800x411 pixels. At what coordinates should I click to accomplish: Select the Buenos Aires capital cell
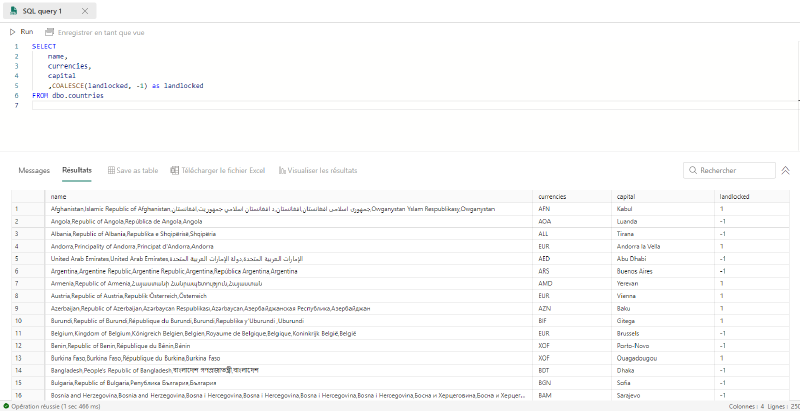click(x=663, y=271)
